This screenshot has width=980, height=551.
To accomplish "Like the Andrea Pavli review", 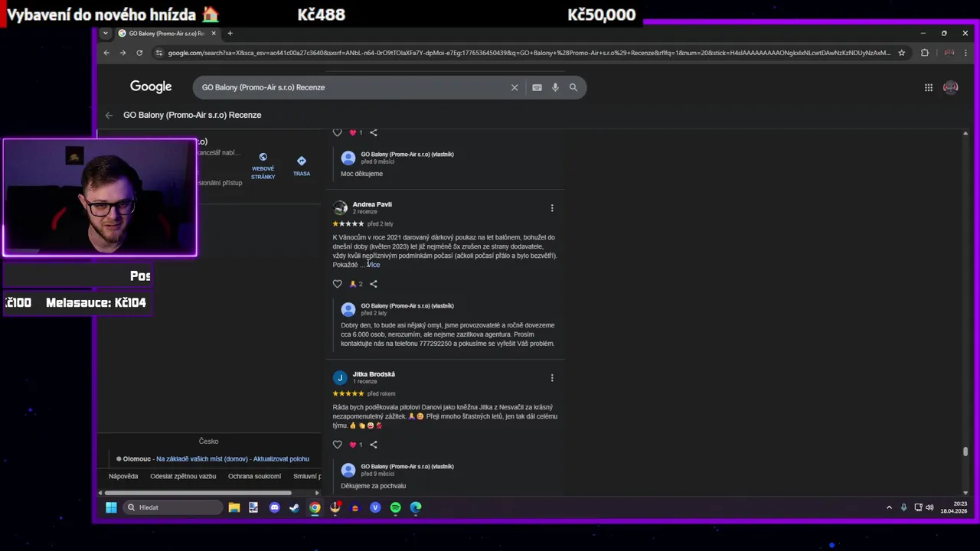I will coord(338,284).
